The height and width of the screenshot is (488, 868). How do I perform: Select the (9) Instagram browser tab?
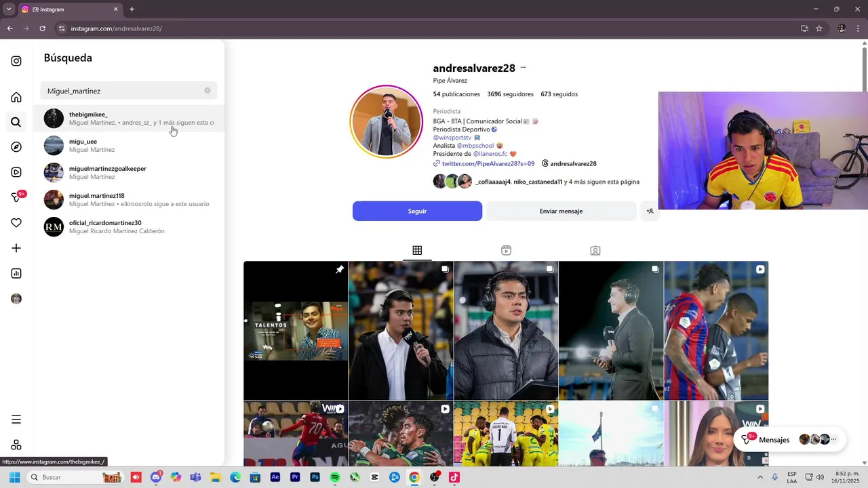tap(68, 9)
